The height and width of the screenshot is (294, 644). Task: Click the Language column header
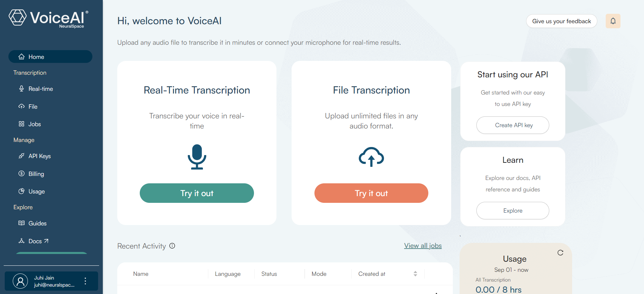pyautogui.click(x=228, y=274)
